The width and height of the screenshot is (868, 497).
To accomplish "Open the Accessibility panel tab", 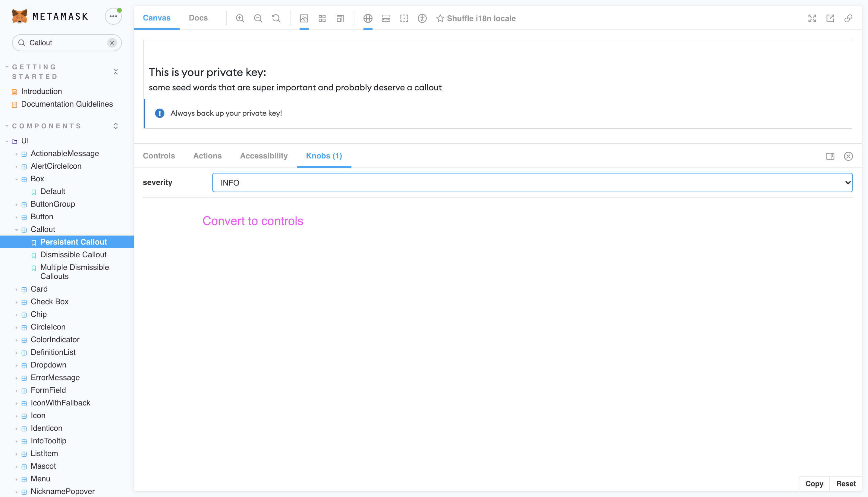I will (263, 156).
